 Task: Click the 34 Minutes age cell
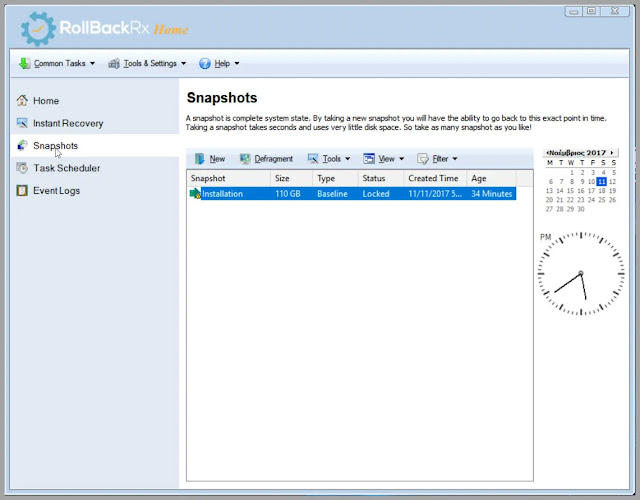[491, 194]
